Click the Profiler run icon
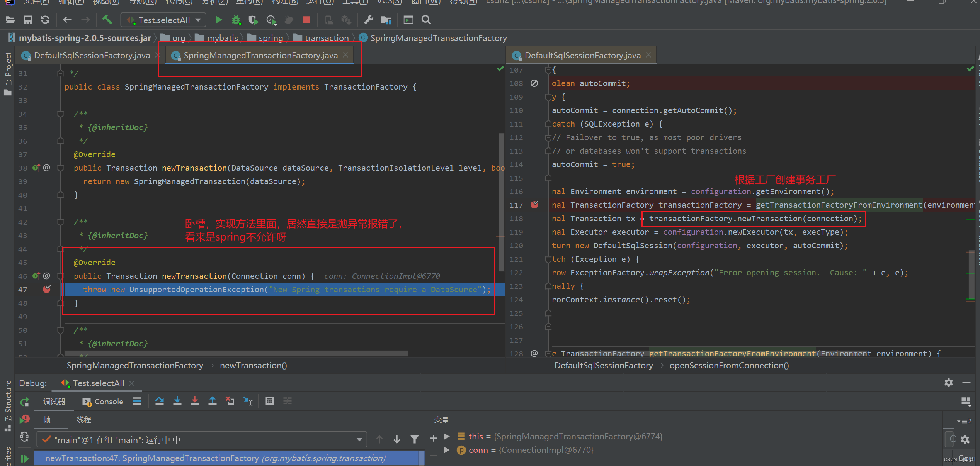The height and width of the screenshot is (466, 980). pyautogui.click(x=271, y=20)
